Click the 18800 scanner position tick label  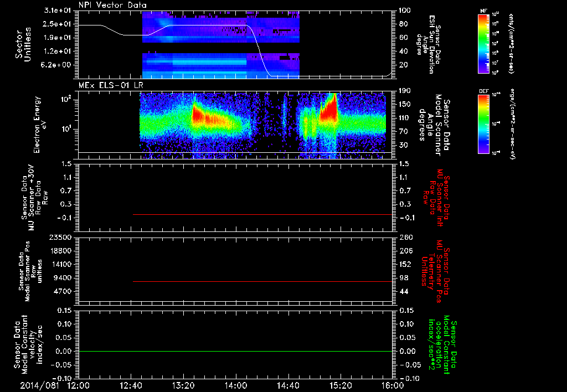click(60, 251)
